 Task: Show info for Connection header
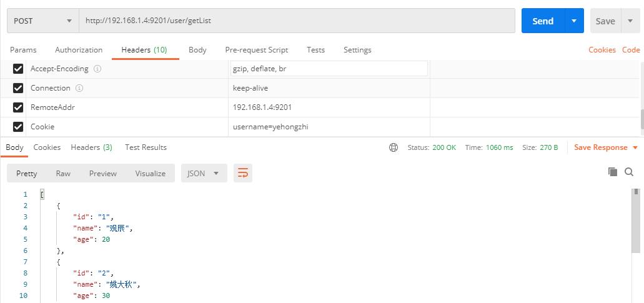[79, 88]
